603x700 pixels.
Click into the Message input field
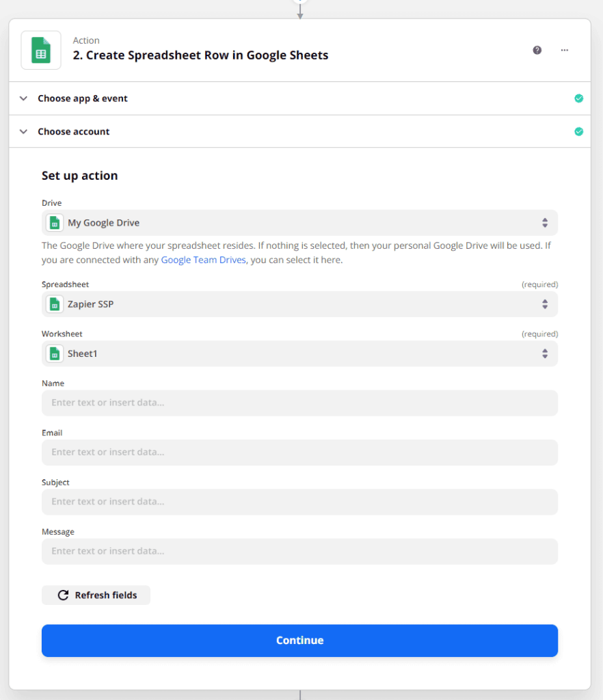coord(299,552)
